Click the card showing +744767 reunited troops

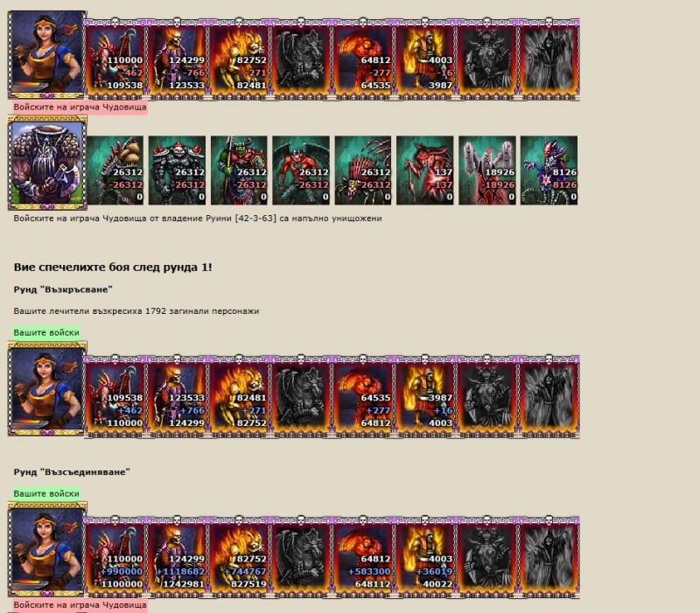coord(240,558)
